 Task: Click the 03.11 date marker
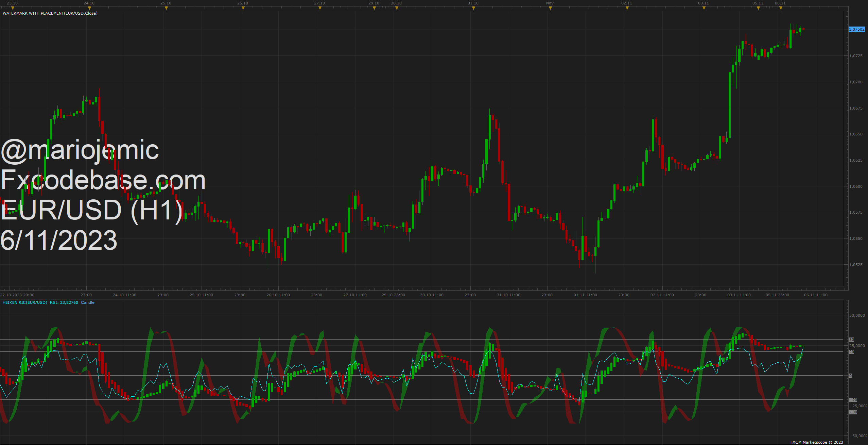pyautogui.click(x=704, y=3)
